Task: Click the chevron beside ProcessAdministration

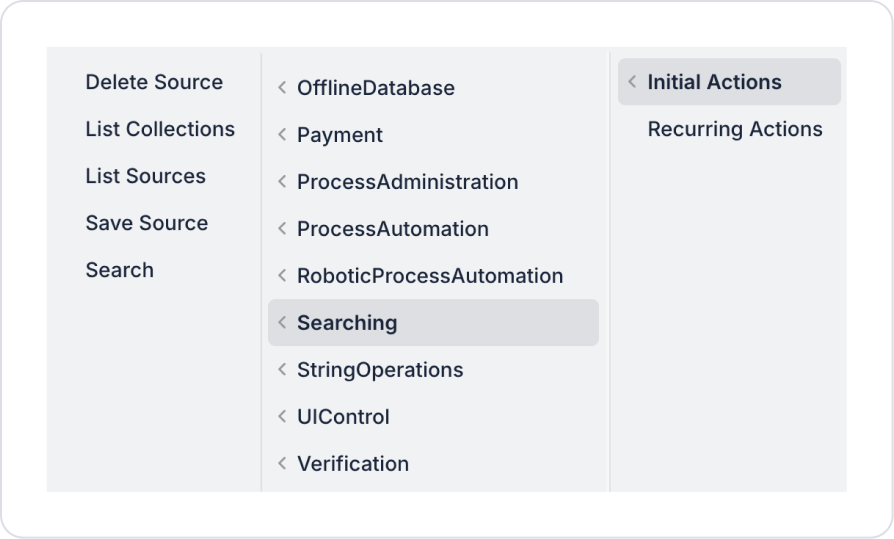Action: 282,181
